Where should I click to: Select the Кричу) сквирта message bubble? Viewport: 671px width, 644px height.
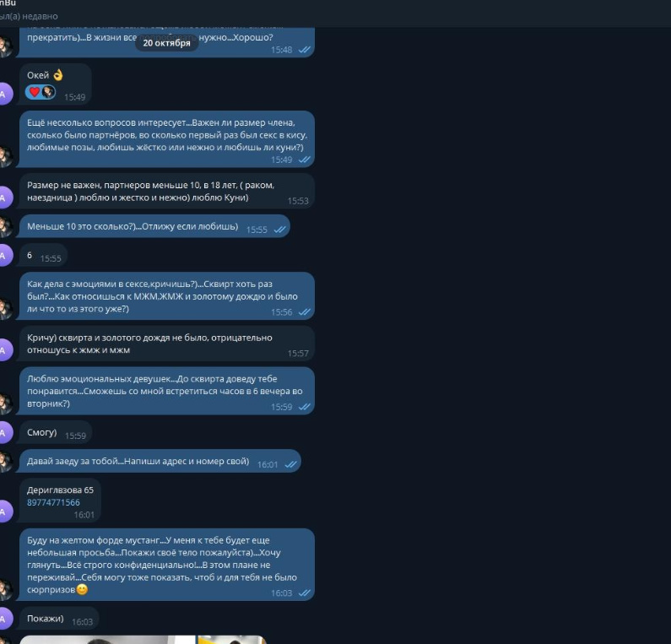pyautogui.click(x=167, y=344)
